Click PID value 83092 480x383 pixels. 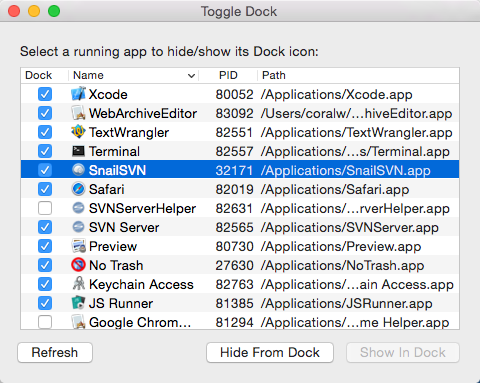pyautogui.click(x=234, y=113)
